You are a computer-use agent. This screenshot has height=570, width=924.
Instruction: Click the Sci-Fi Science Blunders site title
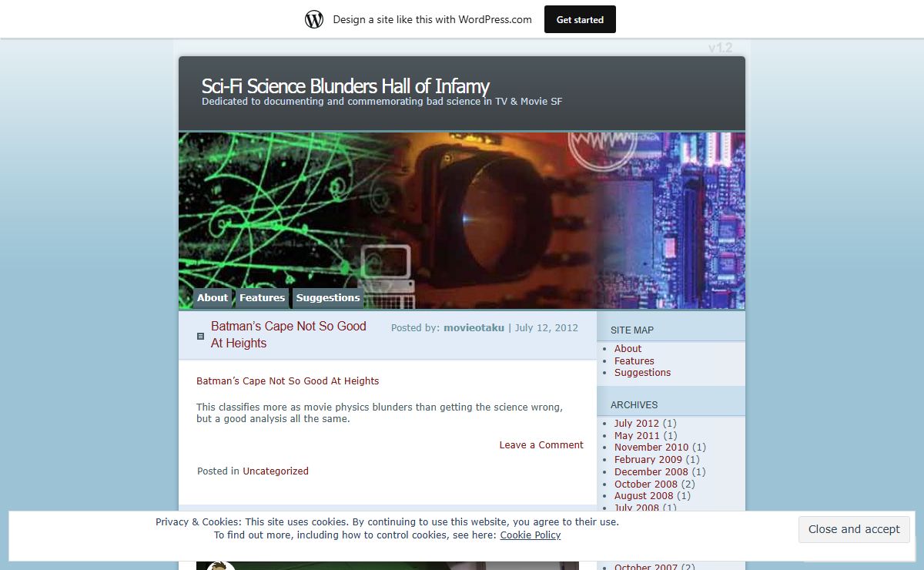pyautogui.click(x=345, y=85)
